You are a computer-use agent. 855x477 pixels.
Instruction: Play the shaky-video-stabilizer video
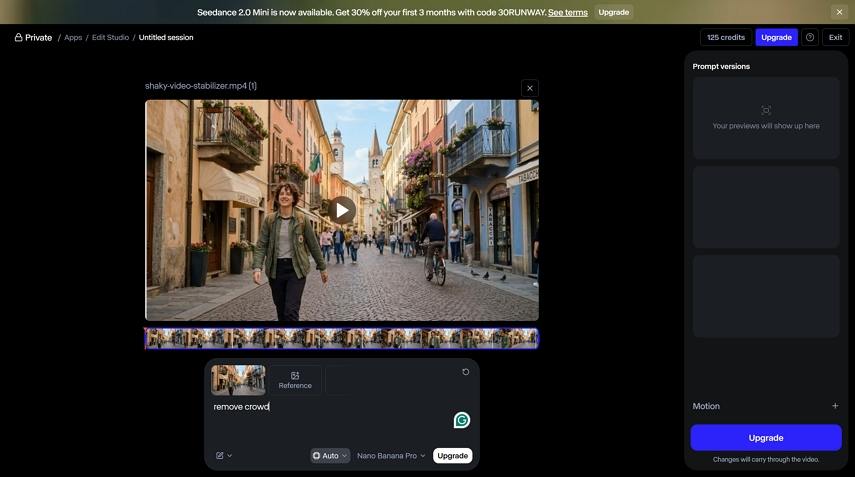[x=342, y=210]
